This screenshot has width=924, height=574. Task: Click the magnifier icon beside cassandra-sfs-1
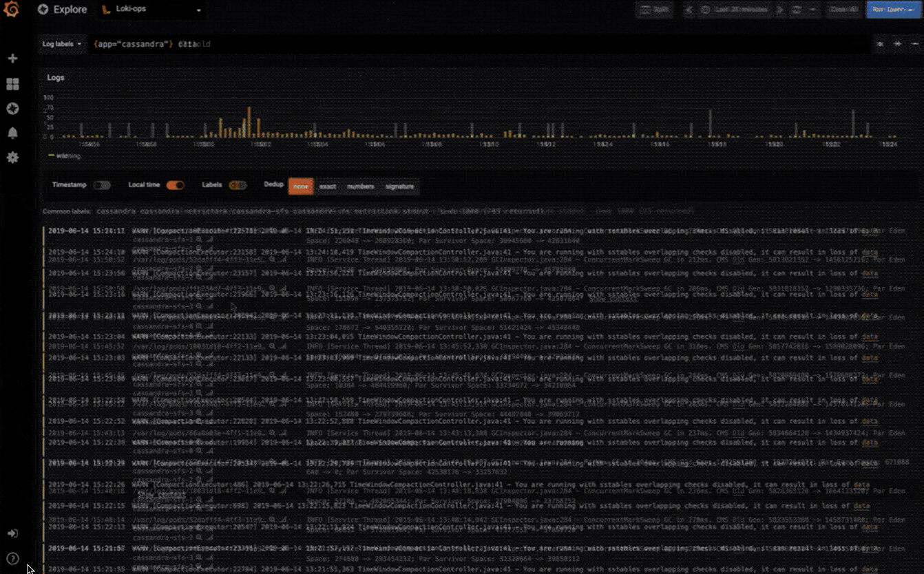pos(198,240)
